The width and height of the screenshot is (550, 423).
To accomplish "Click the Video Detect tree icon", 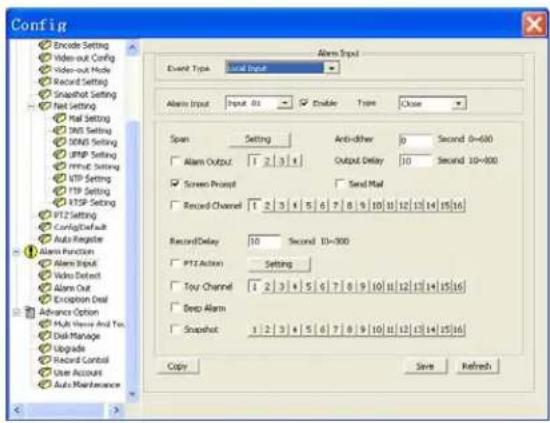I will pyautogui.click(x=45, y=275).
